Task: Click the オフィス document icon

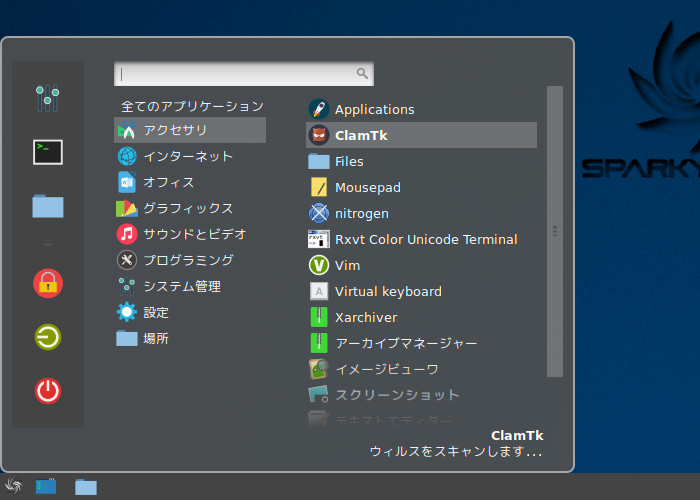Action: coord(127,182)
